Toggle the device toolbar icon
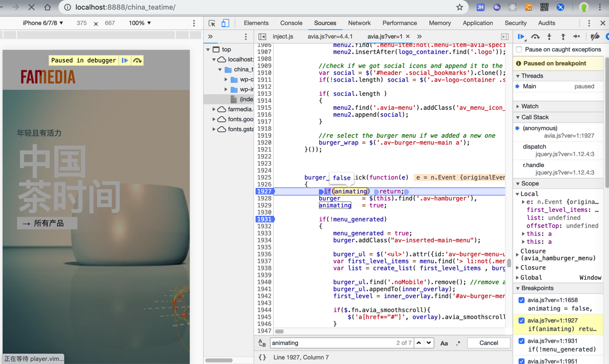Screen dimensions: 609x364 (x=225, y=23)
